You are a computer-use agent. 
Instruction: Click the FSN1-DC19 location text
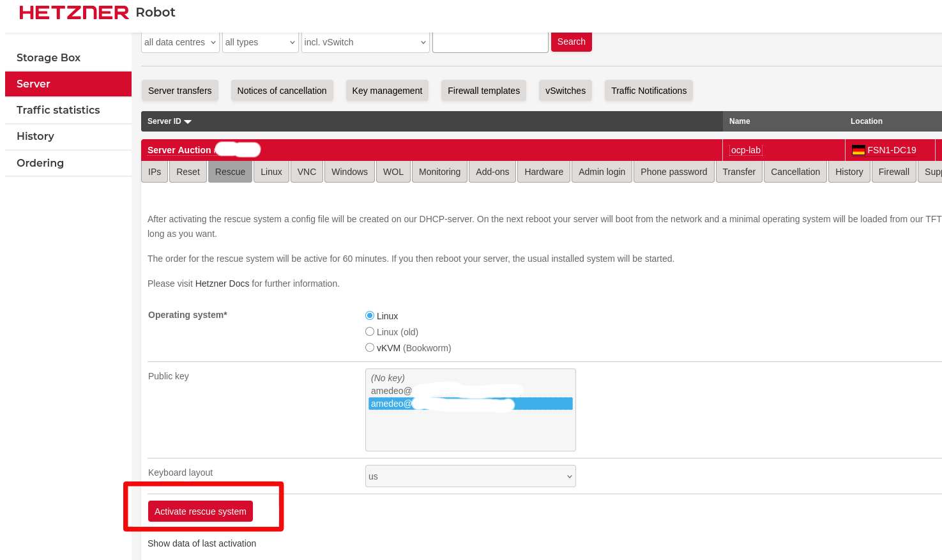click(892, 150)
